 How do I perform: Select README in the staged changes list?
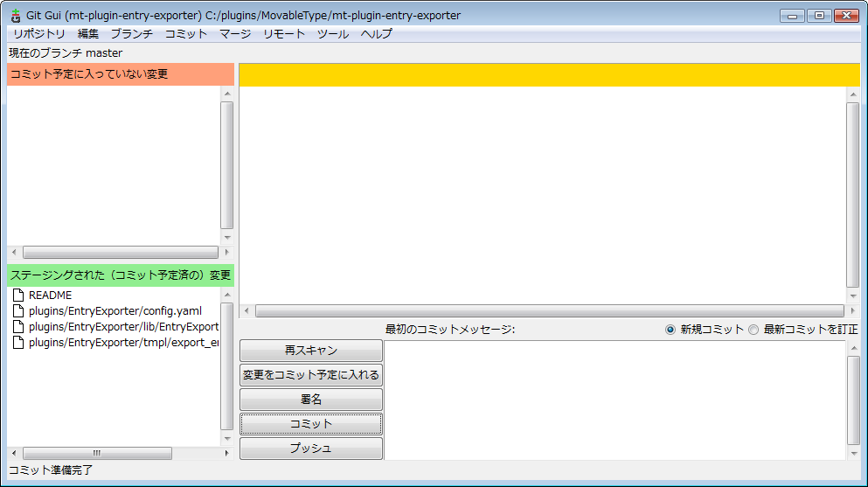click(x=51, y=296)
